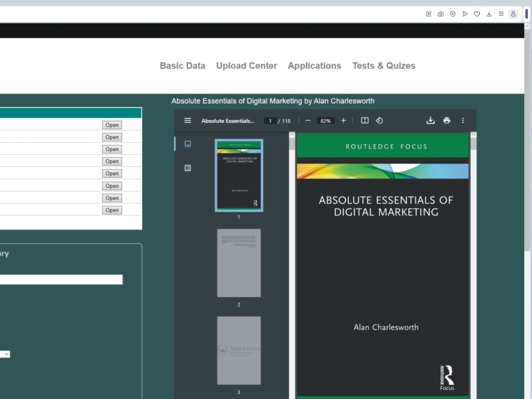
Task: Download the PDF from viewer toolbar
Action: click(430, 121)
